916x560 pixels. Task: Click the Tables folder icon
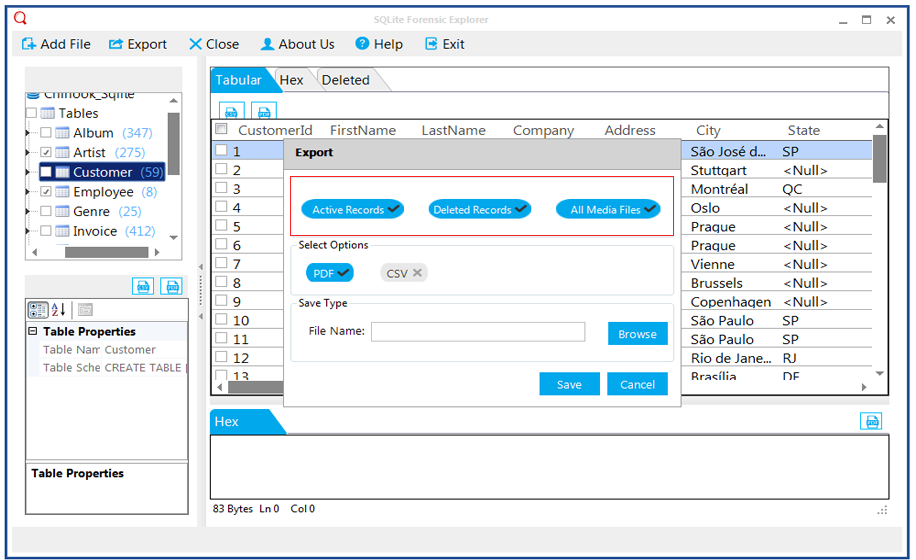[48, 113]
